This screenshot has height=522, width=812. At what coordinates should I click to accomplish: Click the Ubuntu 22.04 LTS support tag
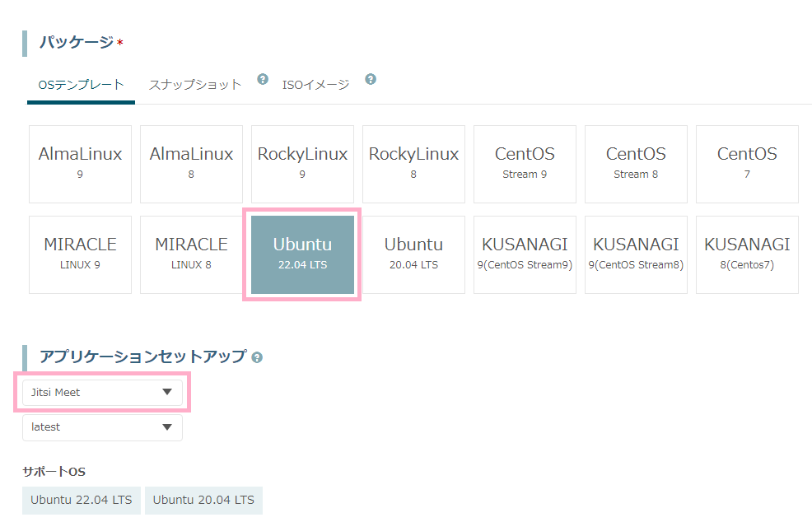[81, 500]
